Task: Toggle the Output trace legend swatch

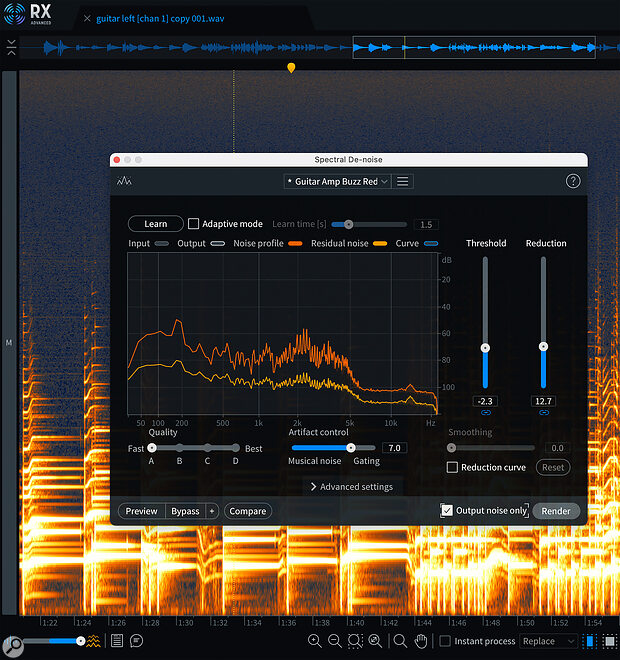Action: pos(218,243)
